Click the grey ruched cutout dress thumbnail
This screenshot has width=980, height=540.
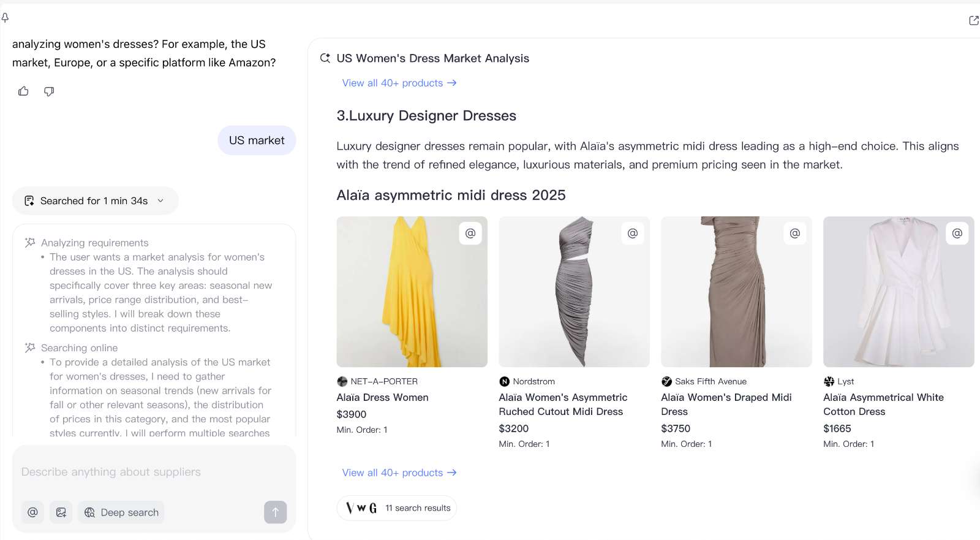[x=574, y=292]
